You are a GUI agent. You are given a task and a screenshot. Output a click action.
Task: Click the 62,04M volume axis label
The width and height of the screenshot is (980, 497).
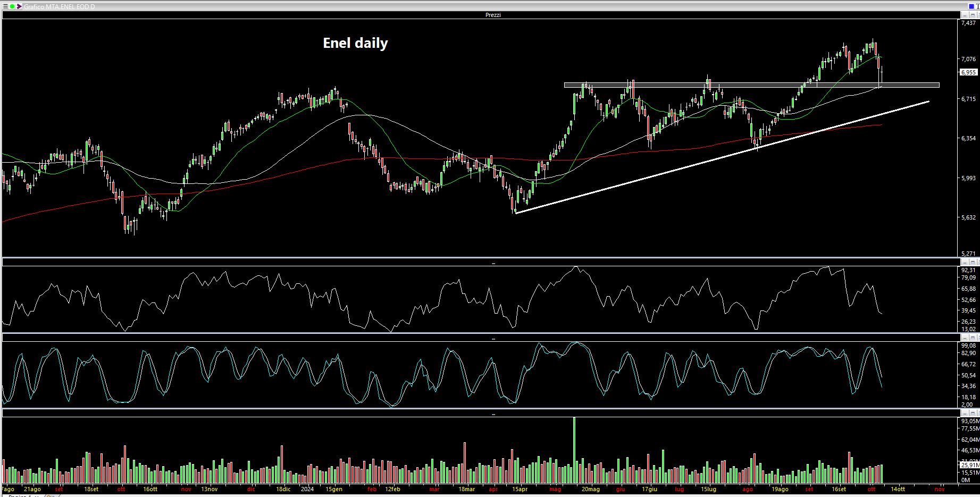[x=970, y=440]
